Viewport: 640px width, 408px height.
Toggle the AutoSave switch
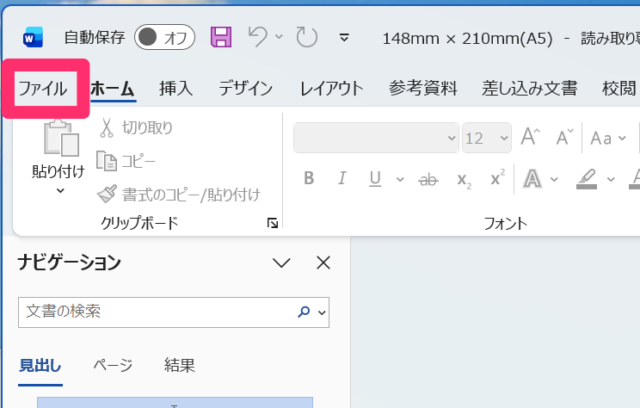(164, 37)
